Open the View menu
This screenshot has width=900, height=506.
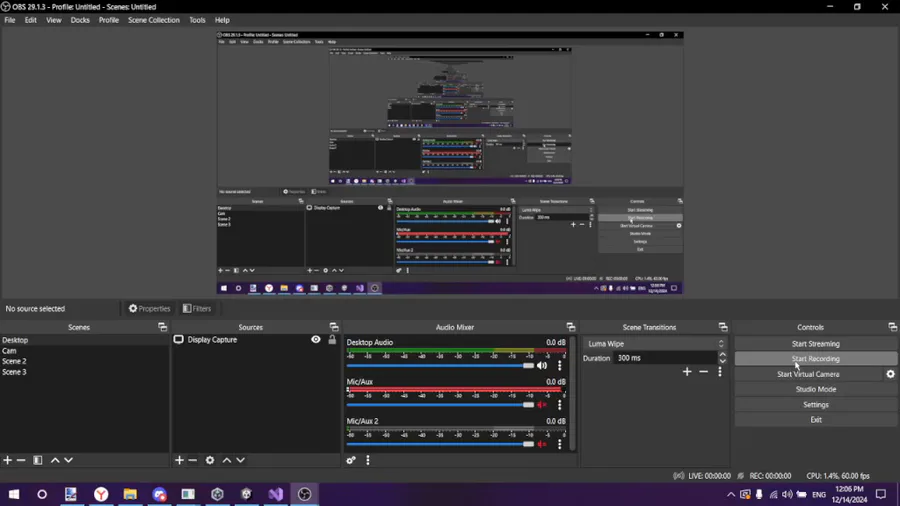coord(53,20)
